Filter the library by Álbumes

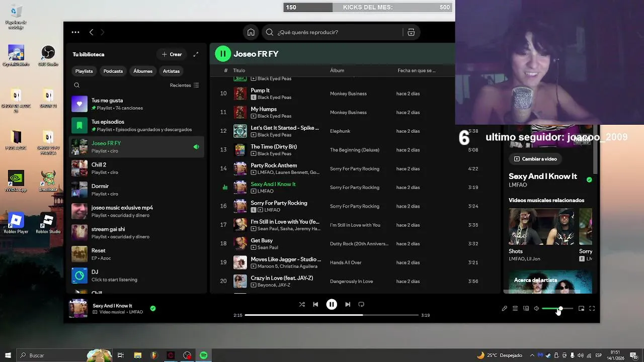[143, 71]
